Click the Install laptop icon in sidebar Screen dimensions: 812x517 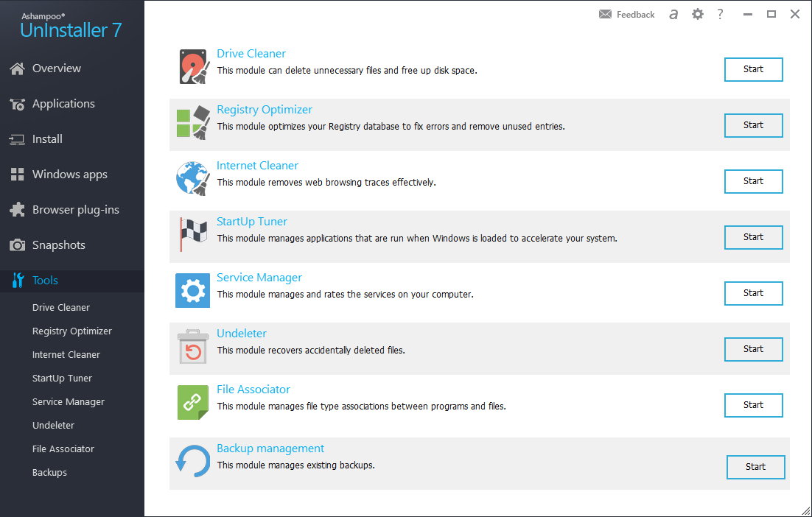pyautogui.click(x=17, y=139)
